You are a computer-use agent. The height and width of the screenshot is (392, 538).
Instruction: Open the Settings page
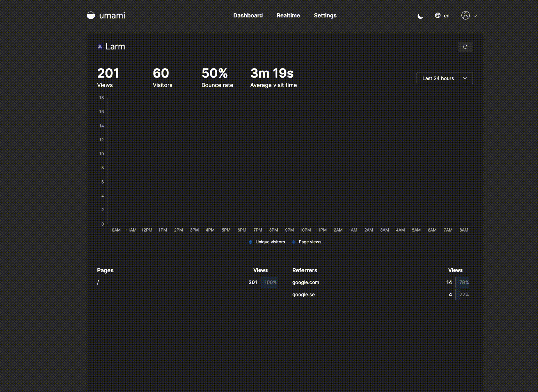(x=325, y=15)
